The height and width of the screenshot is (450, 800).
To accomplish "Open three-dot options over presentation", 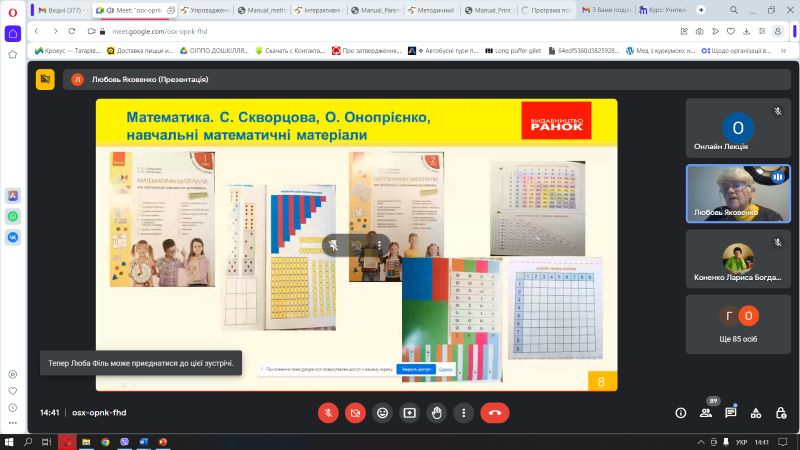I will pos(380,245).
